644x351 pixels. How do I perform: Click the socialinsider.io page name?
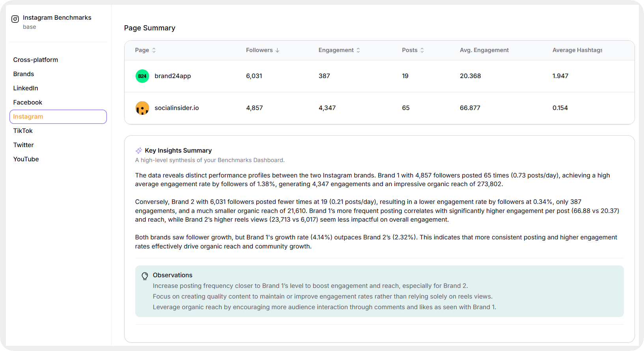point(177,108)
